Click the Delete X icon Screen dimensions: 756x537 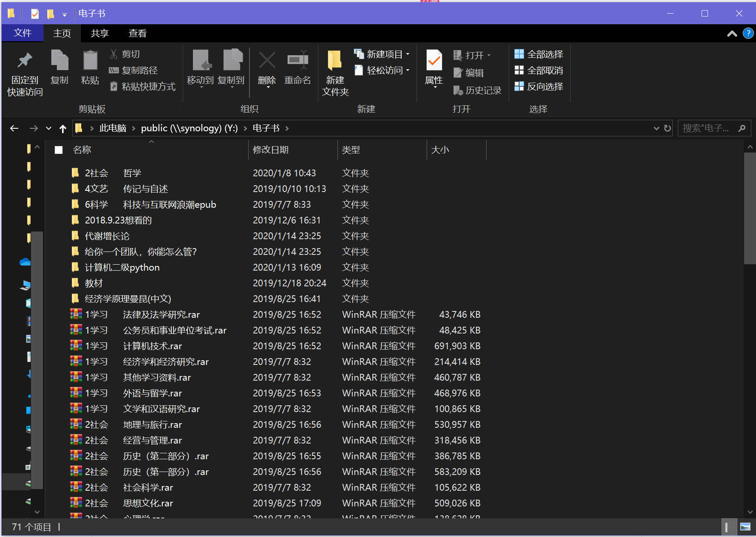pos(267,60)
